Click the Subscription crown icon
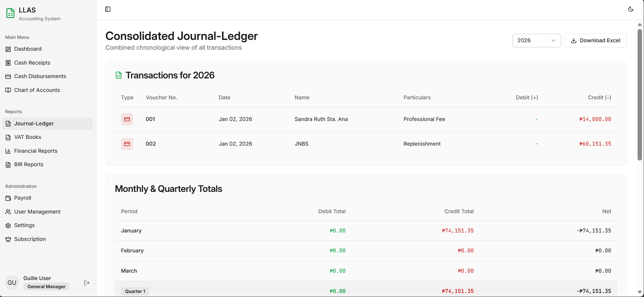The image size is (644, 297). tap(8, 239)
